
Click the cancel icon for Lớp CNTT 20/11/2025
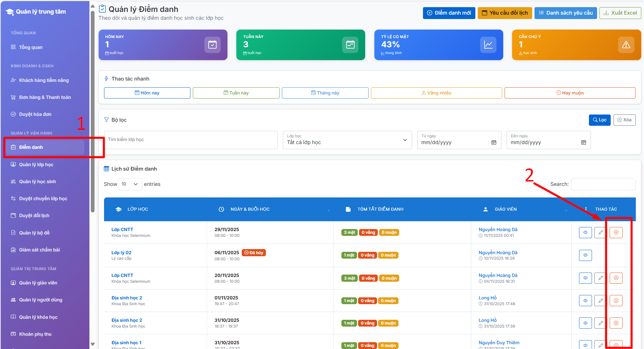[x=616, y=278]
